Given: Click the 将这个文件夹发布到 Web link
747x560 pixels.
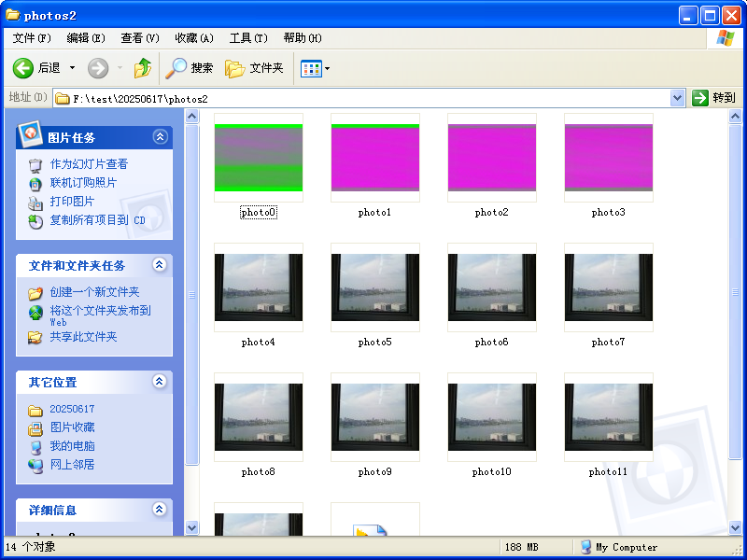Looking at the screenshot, I should point(101,315).
